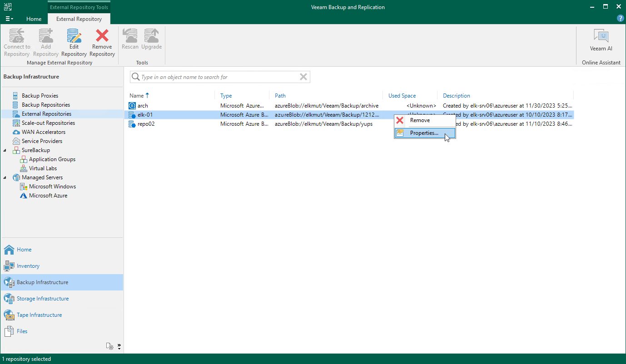Open Scale-out Repositories tree node
The image size is (626, 364).
[x=48, y=123]
